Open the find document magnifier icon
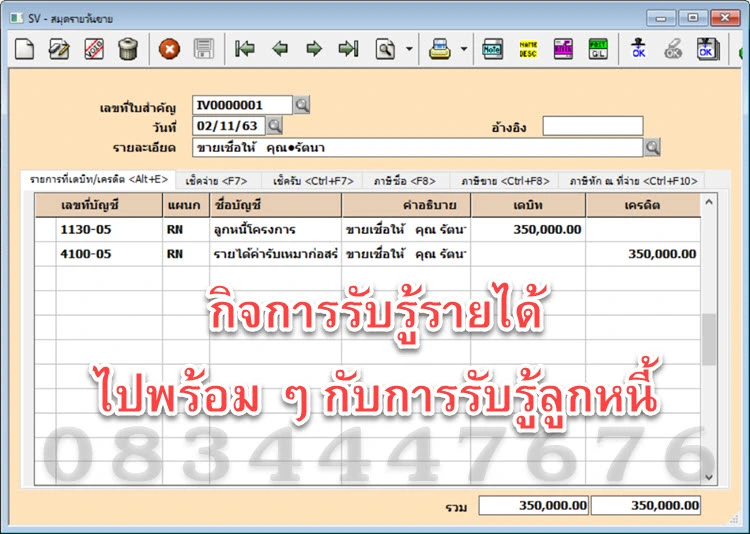Viewport: 750px width, 534px height. tap(385, 49)
